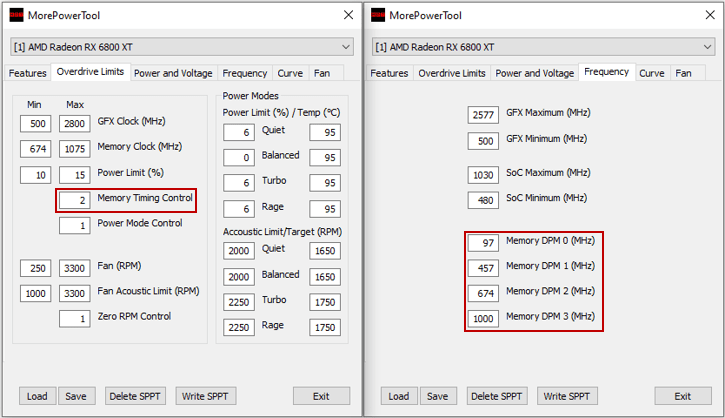Select Overdrive Limits tab in left window

(90, 72)
